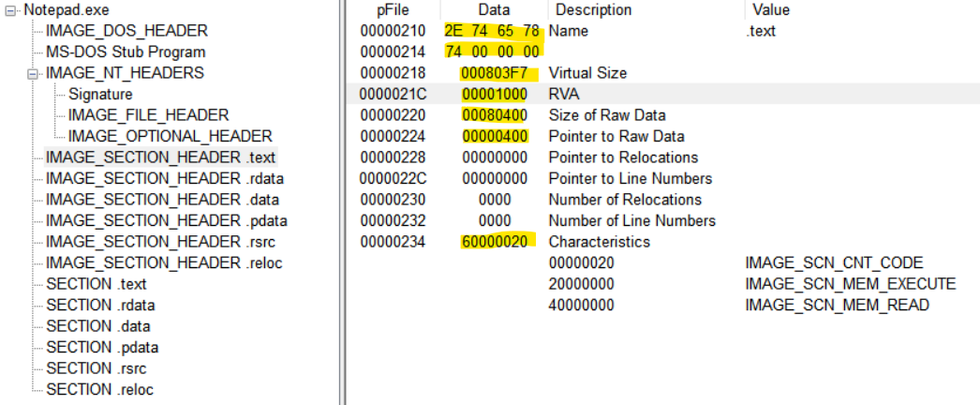Select pFile offset 0000021C

(x=393, y=95)
